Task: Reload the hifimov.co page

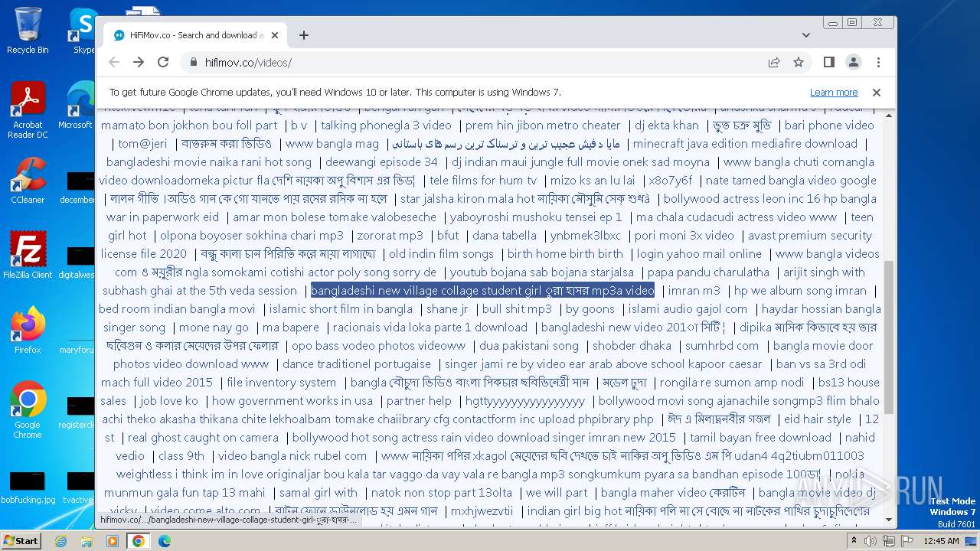Action: 163,62
